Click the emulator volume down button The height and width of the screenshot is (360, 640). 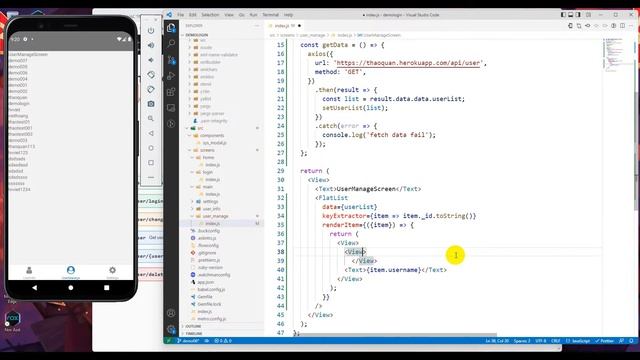pyautogui.click(x=151, y=60)
